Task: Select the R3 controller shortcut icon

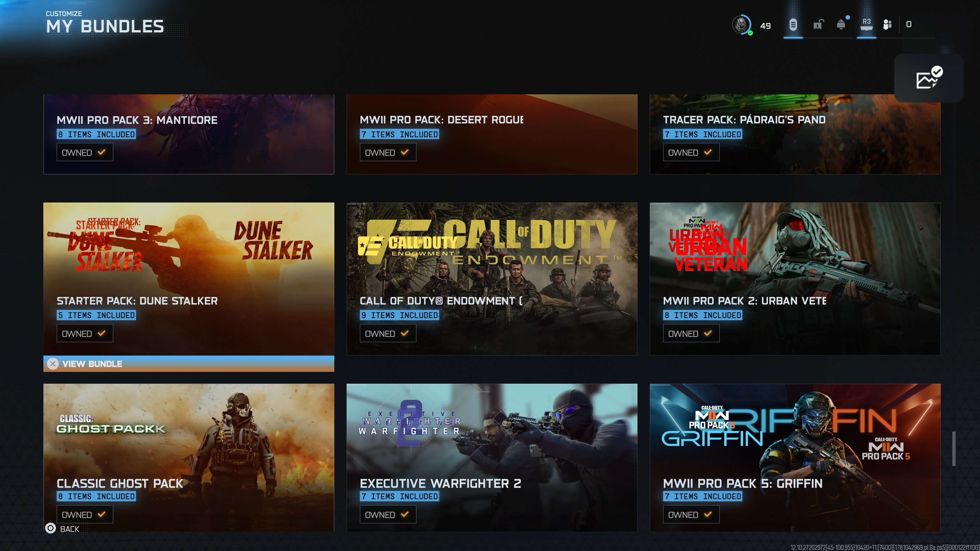Action: (866, 24)
